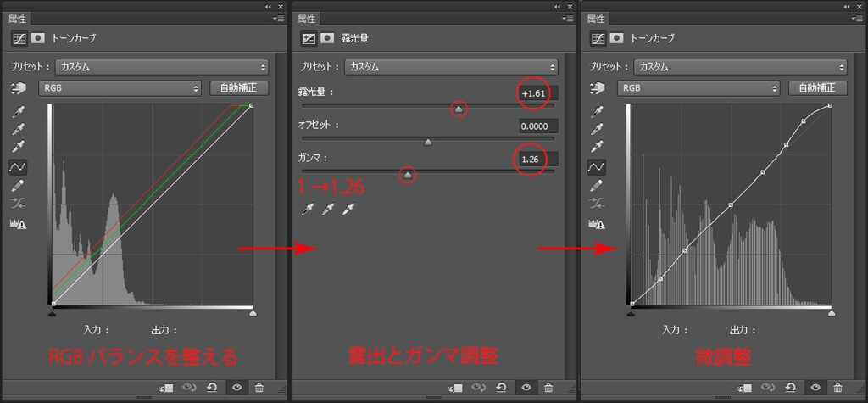The height and width of the screenshot is (403, 868).
Task: Reset adjustment defaults in Exposure panel
Action: [x=501, y=388]
